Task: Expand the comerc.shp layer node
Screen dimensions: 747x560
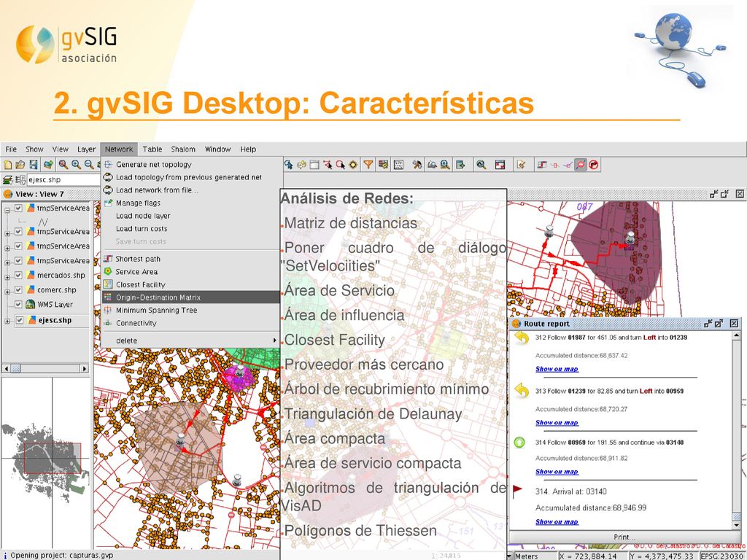Action: 7,292
